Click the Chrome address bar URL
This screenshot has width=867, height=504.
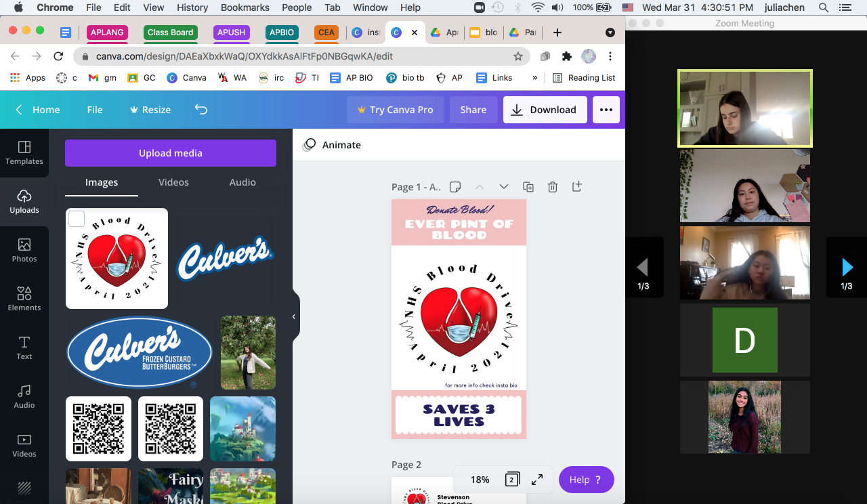[245, 56]
